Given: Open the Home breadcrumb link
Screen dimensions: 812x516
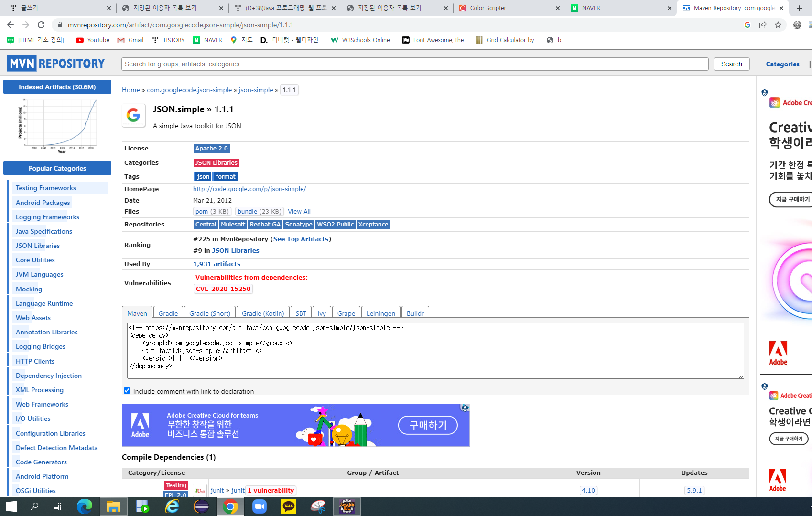Looking at the screenshot, I should tap(131, 90).
